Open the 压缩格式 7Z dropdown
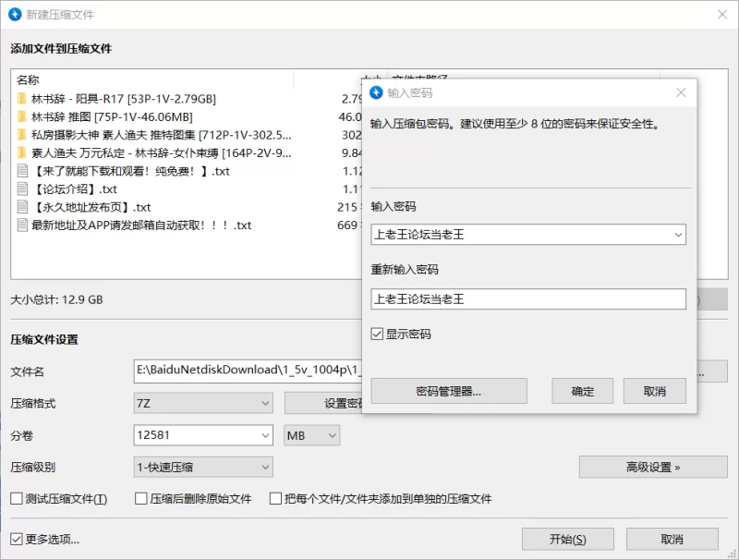739x560 pixels. [203, 403]
